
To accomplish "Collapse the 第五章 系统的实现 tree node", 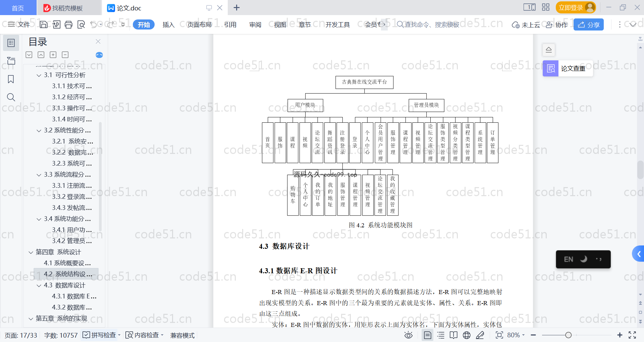I will coord(31,319).
